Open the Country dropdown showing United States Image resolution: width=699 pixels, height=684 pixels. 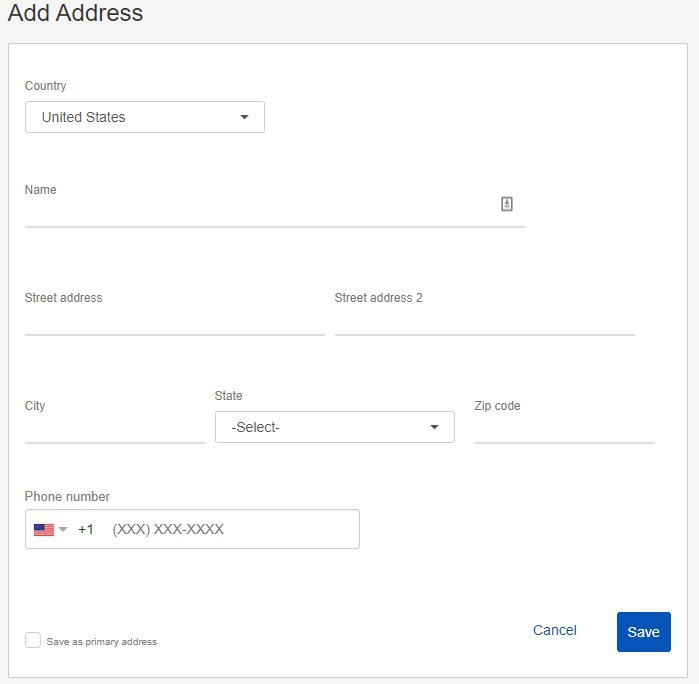point(145,117)
